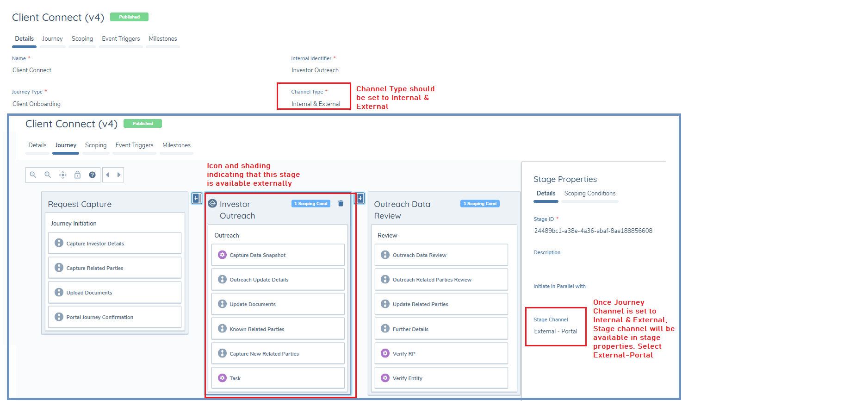Select the Outreach Data Review stage title
This screenshot has width=868, height=401.
[402, 210]
